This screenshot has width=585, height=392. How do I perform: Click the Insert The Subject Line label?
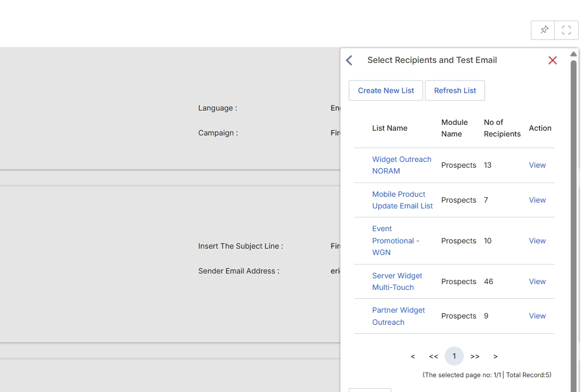[241, 246]
